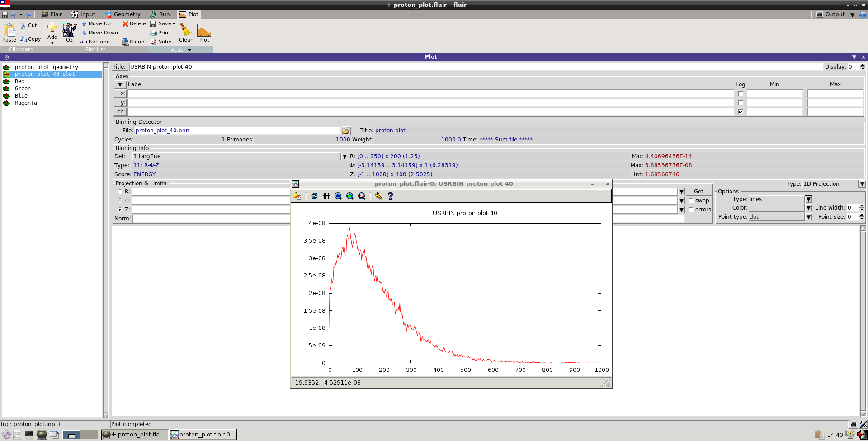This screenshot has width=868, height=441.
Task: Expand the Save dropdown arrow
Action: point(174,24)
